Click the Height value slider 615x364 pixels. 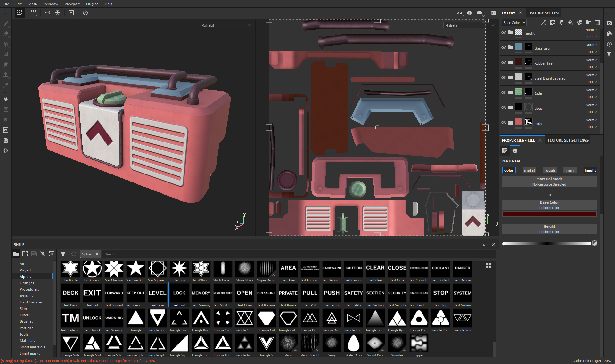click(x=547, y=244)
